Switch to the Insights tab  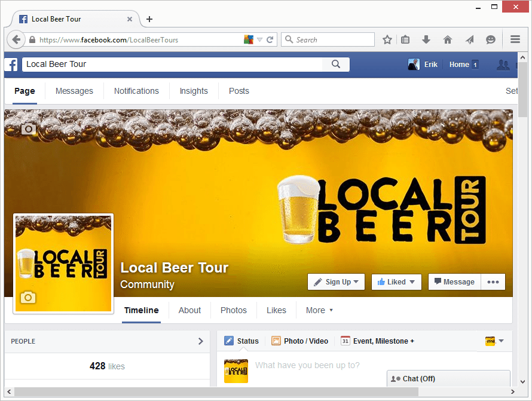click(x=194, y=91)
